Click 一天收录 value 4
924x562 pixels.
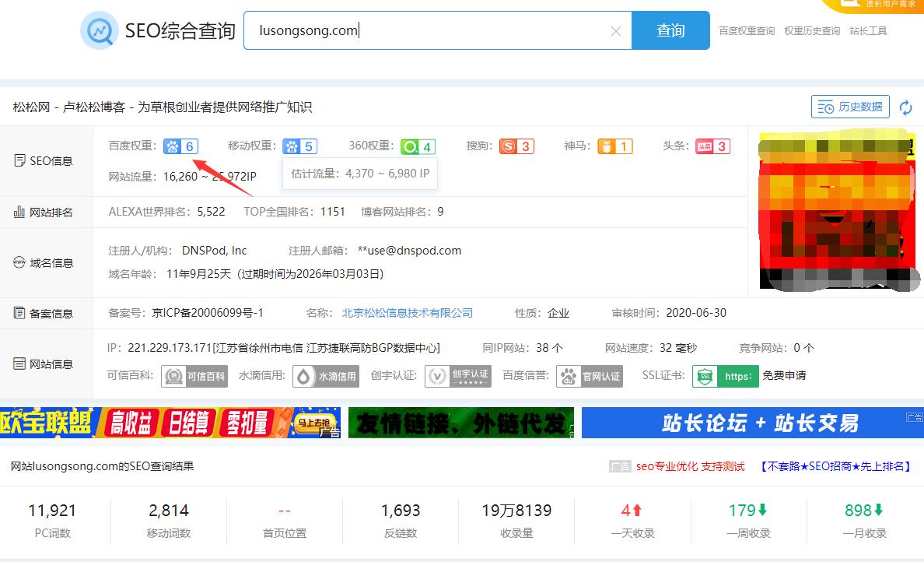[x=631, y=510]
